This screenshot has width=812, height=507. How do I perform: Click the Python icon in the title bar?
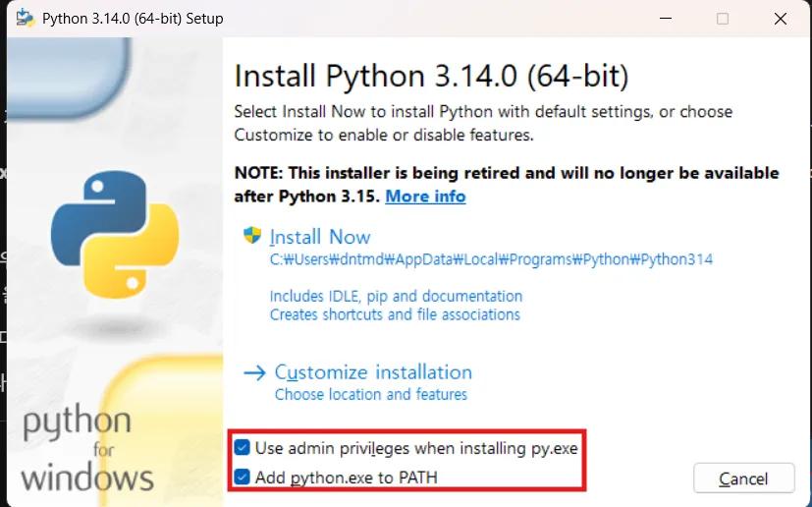24,19
